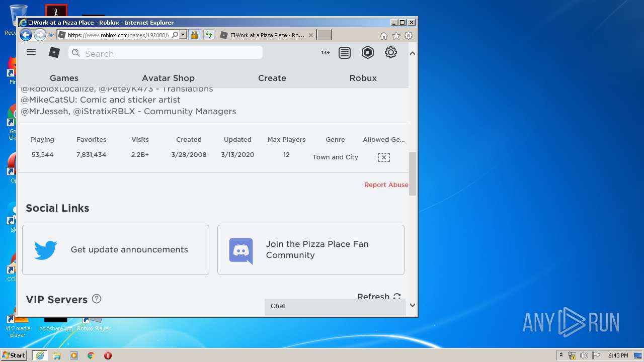644x362 pixels.
Task: Open the Avatar Shop menu
Action: tap(168, 78)
